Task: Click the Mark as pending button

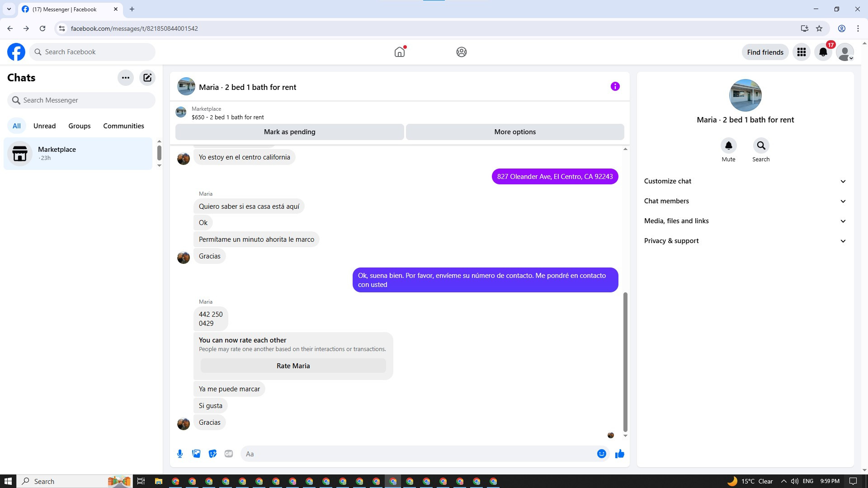Action: 290,132
